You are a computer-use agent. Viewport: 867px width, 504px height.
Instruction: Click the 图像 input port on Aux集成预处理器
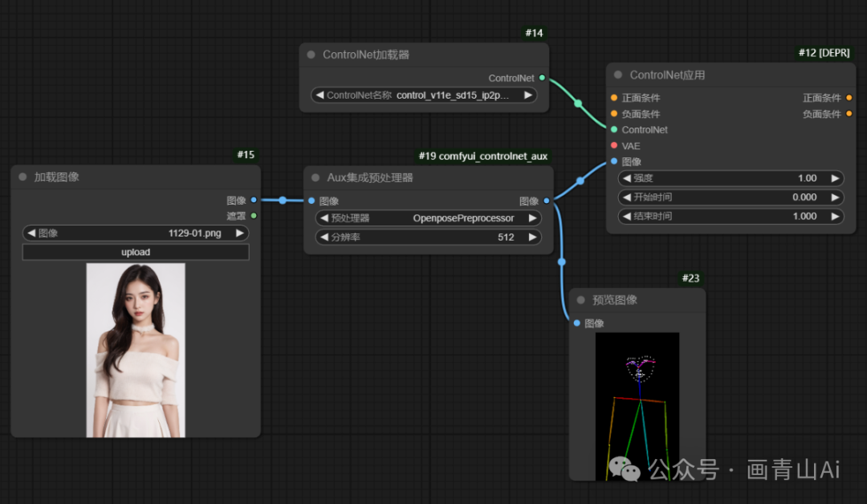tap(311, 201)
